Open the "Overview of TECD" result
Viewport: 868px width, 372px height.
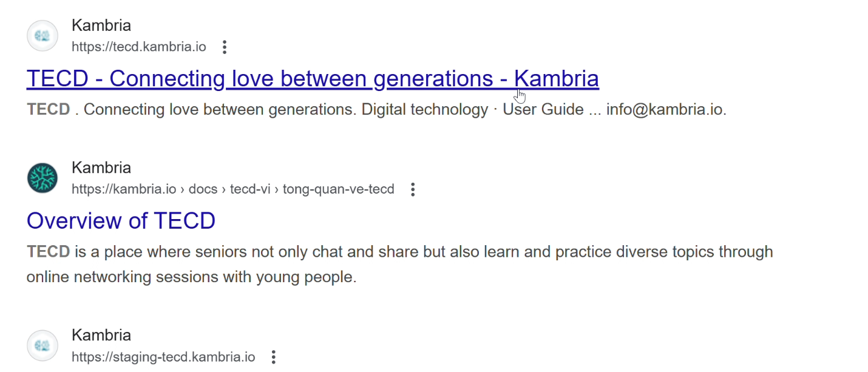pyautogui.click(x=121, y=221)
